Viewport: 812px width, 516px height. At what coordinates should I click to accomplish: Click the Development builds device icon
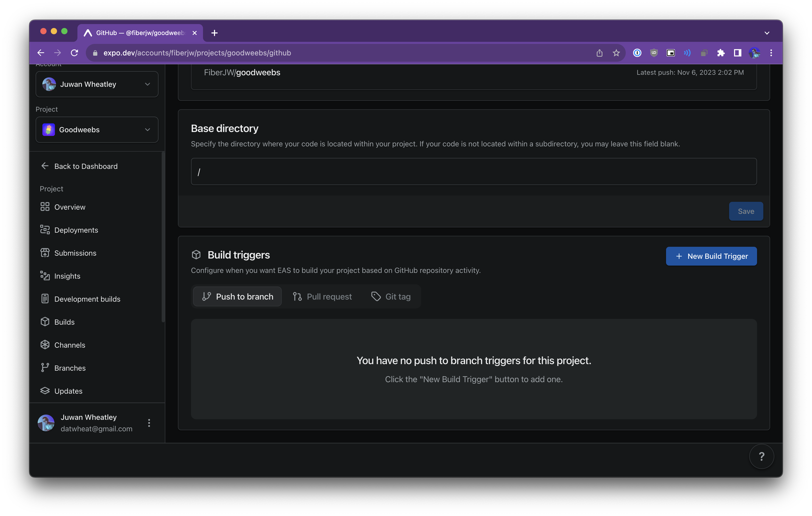point(45,299)
